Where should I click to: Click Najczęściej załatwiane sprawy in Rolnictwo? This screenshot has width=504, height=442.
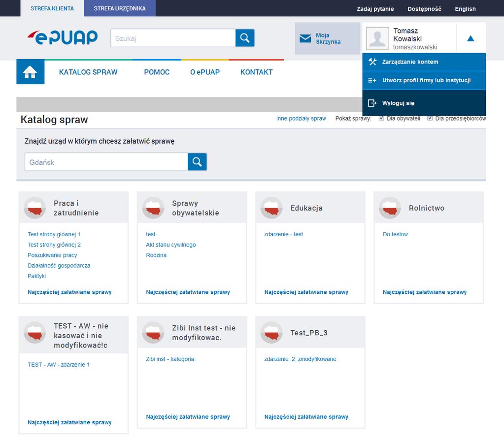(424, 292)
